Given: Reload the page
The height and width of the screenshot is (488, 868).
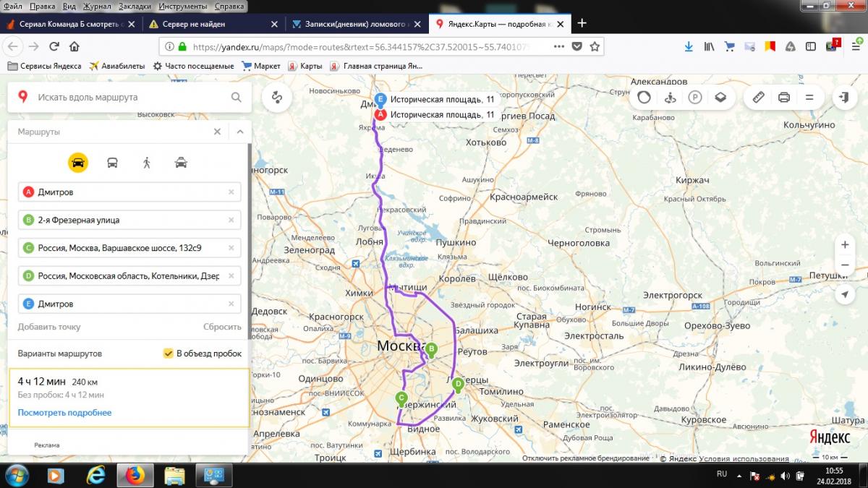Looking at the screenshot, I should coord(54,46).
